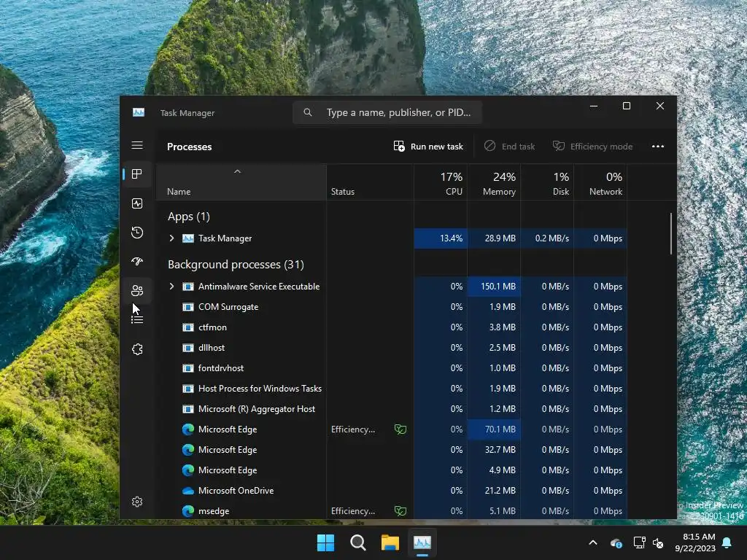
Task: Click the OneDrive tray icon
Action: 616,542
